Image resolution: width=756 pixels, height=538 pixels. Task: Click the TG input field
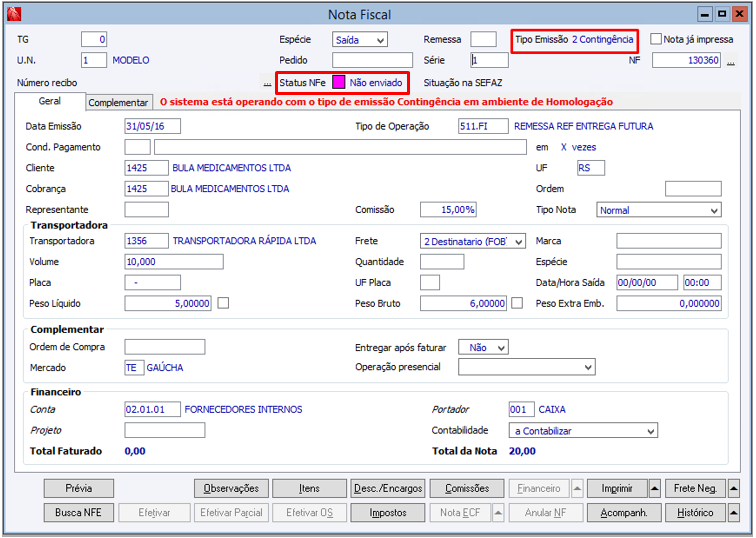[x=94, y=40]
